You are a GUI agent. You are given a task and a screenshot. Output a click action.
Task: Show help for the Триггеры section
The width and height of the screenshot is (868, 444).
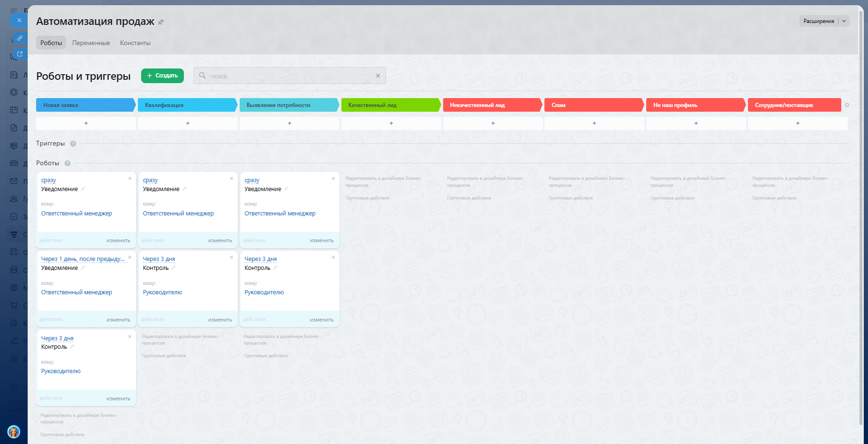point(73,144)
